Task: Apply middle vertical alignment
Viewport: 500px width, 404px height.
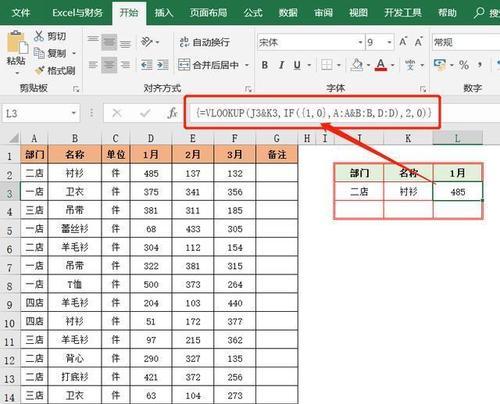Action: click(109, 42)
